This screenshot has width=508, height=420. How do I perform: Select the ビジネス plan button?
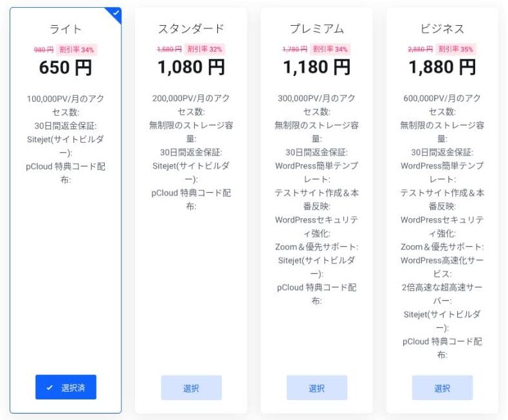click(442, 388)
